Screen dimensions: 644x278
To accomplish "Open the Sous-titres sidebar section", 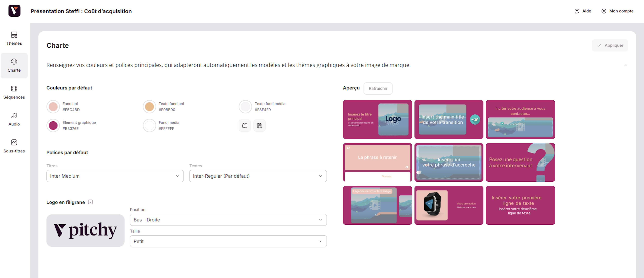I will (14, 146).
